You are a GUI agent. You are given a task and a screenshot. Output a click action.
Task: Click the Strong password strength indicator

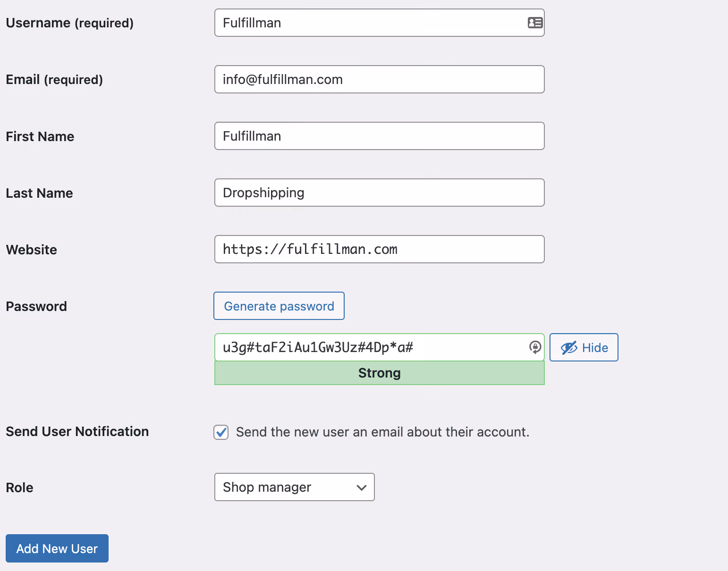pyautogui.click(x=380, y=373)
